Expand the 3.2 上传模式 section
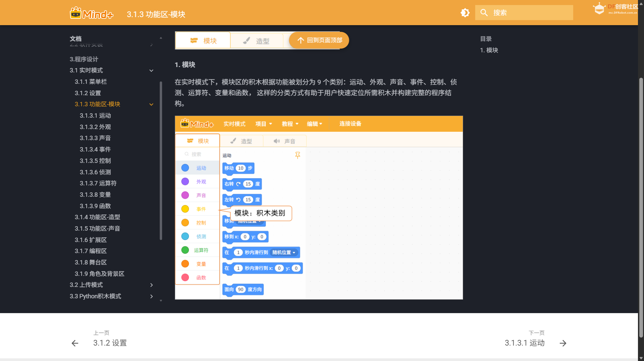644x361 pixels. [151, 285]
